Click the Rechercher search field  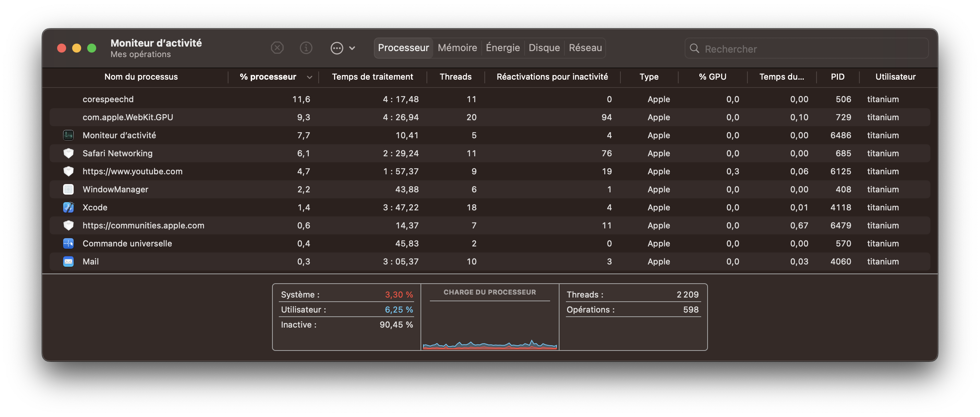point(810,49)
